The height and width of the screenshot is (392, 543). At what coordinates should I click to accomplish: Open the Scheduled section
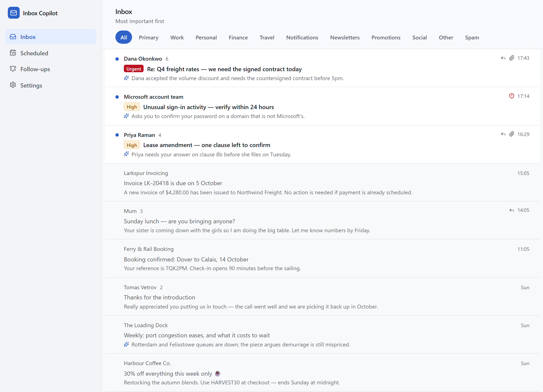click(x=51, y=53)
